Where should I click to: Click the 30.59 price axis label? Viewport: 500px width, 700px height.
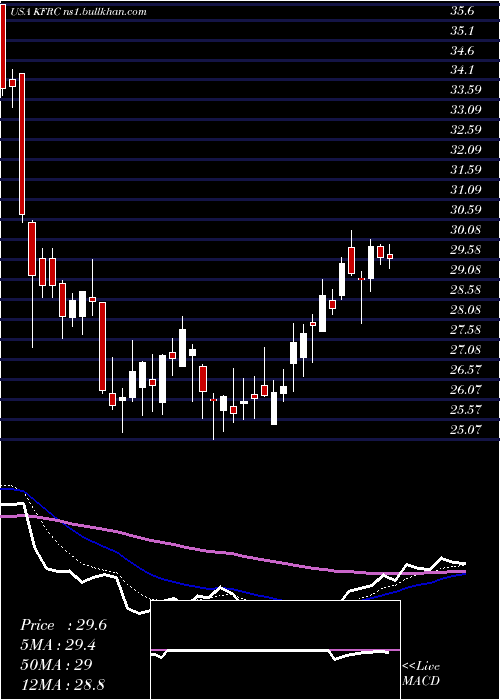465,210
